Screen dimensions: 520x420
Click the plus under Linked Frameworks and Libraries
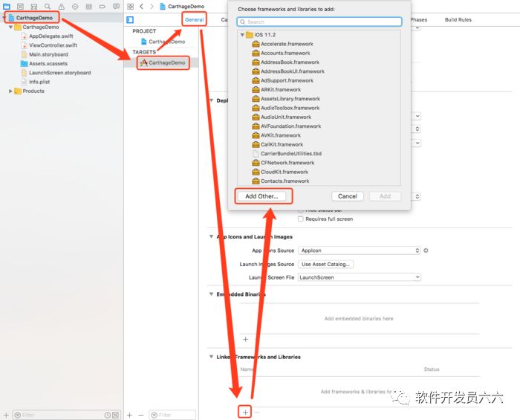(x=245, y=412)
